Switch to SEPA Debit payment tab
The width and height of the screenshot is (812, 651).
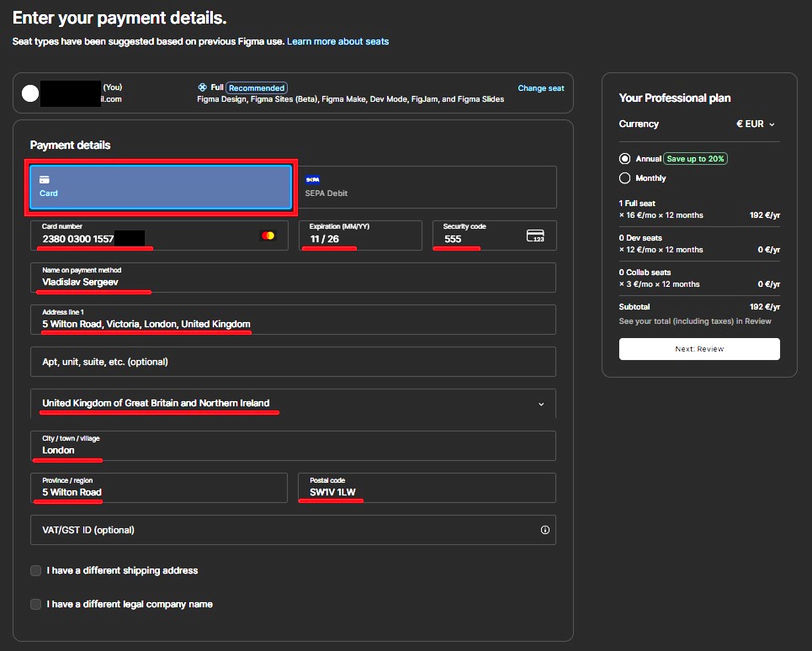coord(427,187)
